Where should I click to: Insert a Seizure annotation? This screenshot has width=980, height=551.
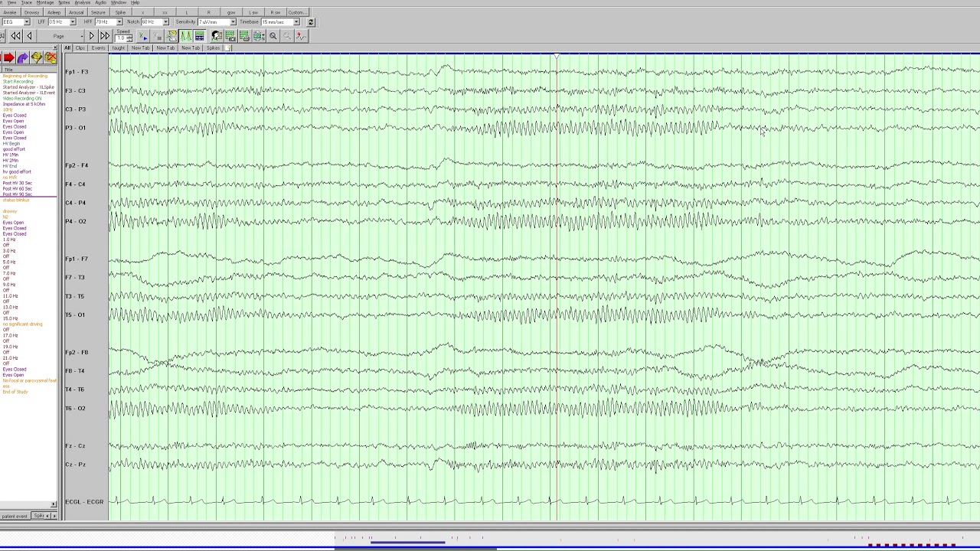pos(99,12)
